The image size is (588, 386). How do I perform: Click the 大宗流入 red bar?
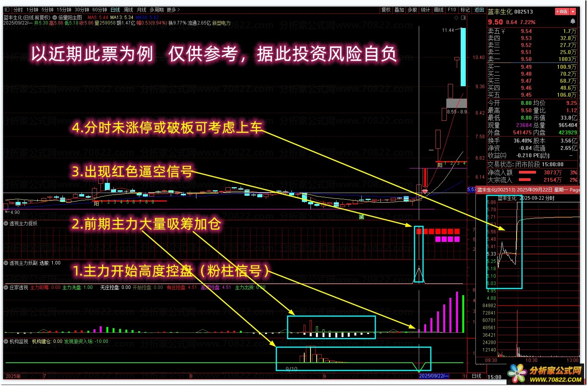tap(525, 180)
